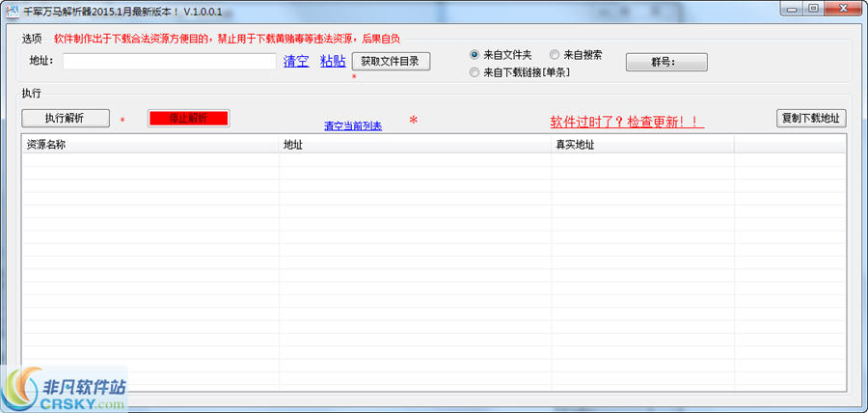The height and width of the screenshot is (413, 868).
Task: Click the 真实地址 column header
Action: point(642,145)
